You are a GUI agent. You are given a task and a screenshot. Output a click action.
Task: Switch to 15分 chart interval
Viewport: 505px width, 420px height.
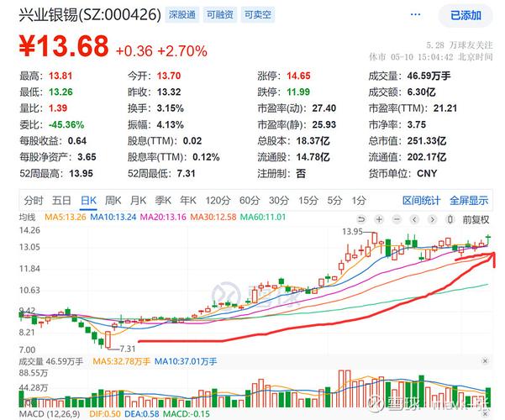coord(308,201)
